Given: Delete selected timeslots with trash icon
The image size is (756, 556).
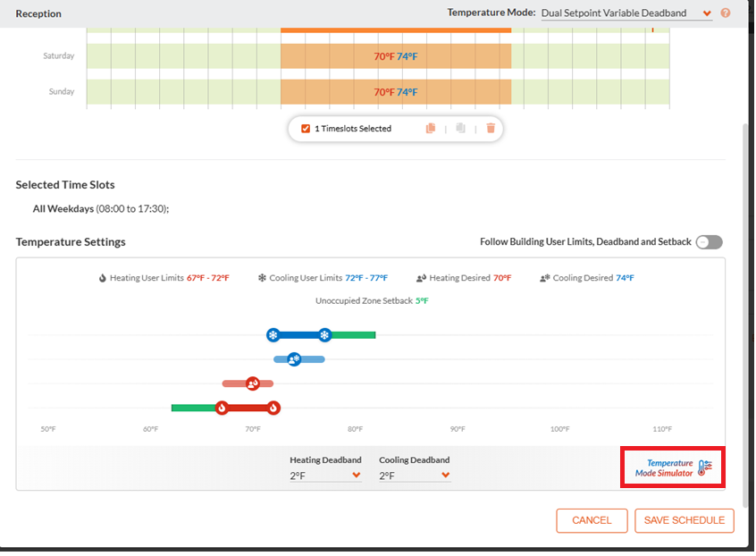Looking at the screenshot, I should pyautogui.click(x=491, y=128).
